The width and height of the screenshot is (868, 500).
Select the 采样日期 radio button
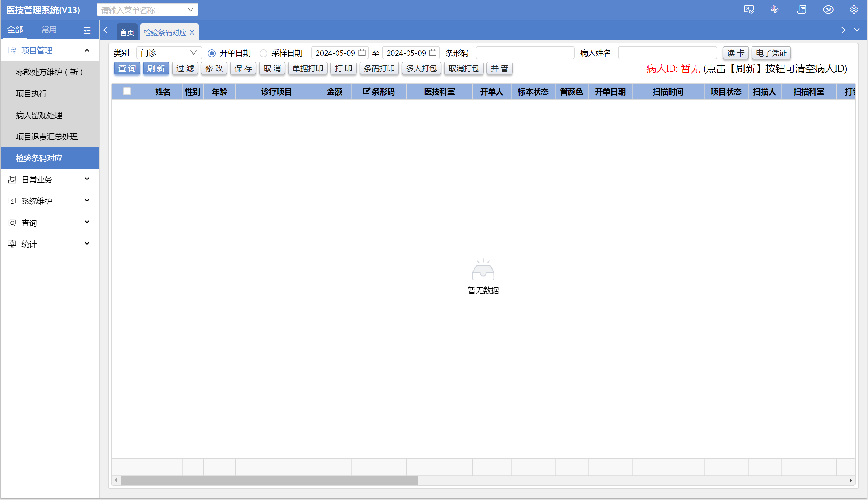click(263, 53)
